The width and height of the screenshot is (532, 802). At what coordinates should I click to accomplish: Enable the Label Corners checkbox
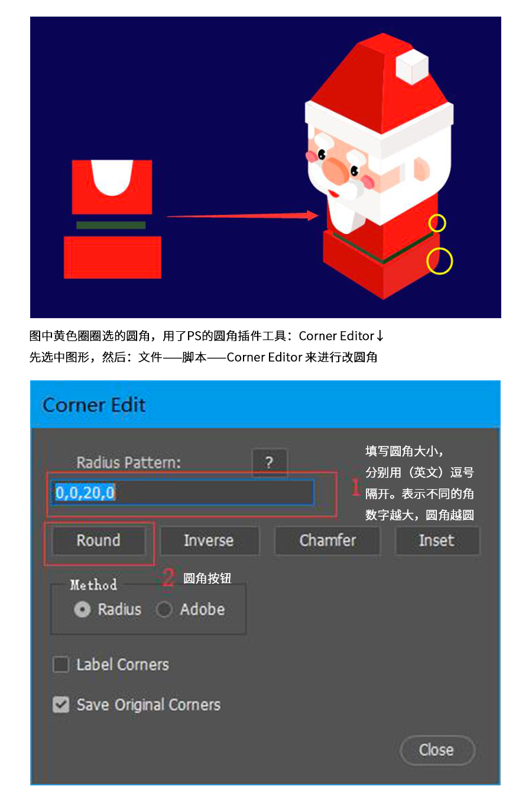[61, 664]
